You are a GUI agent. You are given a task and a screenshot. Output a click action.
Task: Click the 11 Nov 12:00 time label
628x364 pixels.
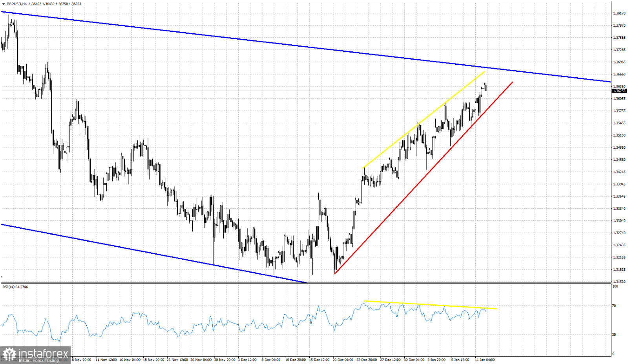[106, 360]
